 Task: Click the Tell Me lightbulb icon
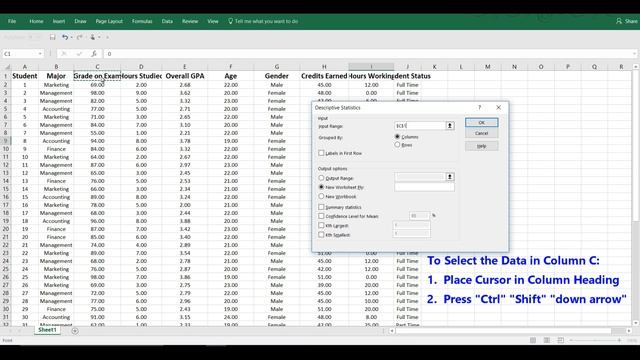(x=230, y=21)
